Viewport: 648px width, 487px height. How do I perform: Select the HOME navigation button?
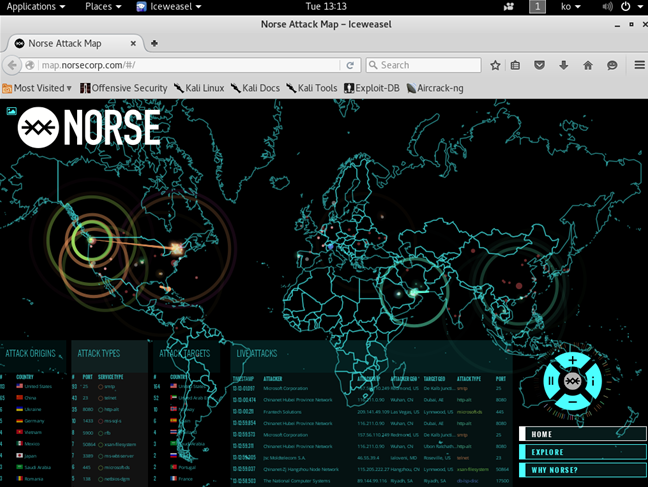[x=583, y=434]
